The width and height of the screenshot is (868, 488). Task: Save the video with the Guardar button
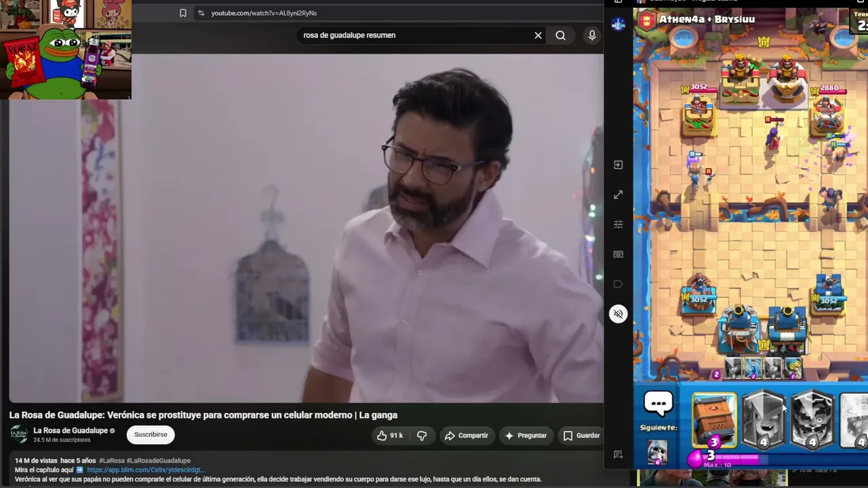point(582,435)
